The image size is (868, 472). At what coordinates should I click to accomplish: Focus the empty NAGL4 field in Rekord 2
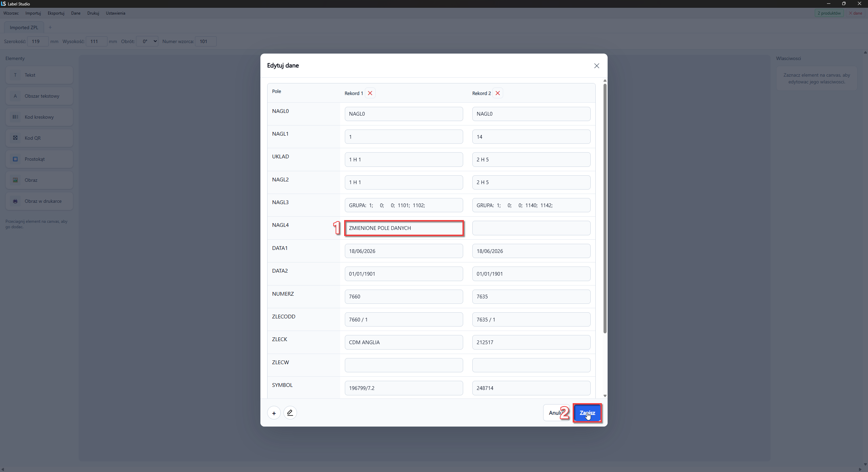(531, 228)
